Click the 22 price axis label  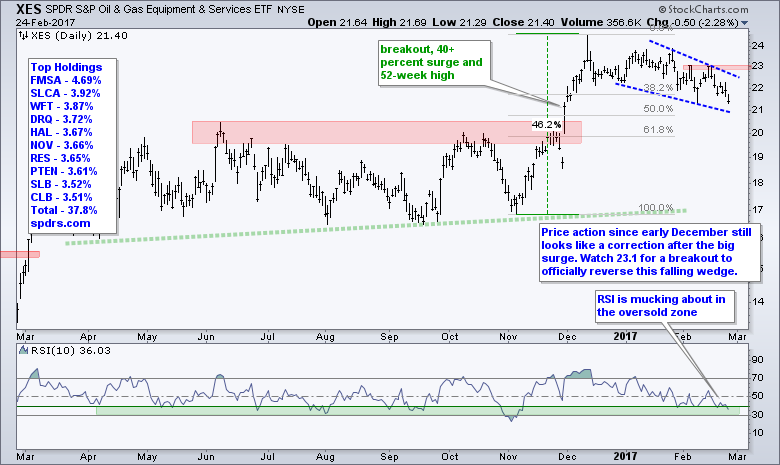point(758,88)
